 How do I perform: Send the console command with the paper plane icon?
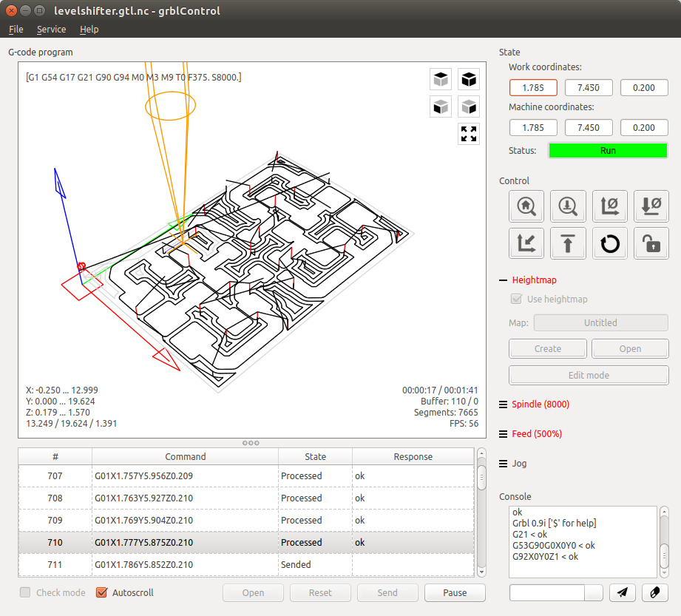623,592
